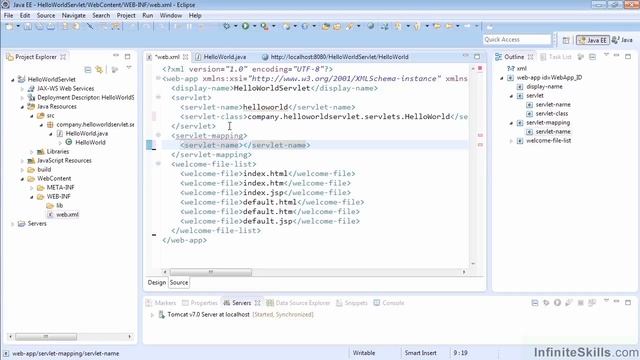Open the File menu
640x360 pixels.
8,15
